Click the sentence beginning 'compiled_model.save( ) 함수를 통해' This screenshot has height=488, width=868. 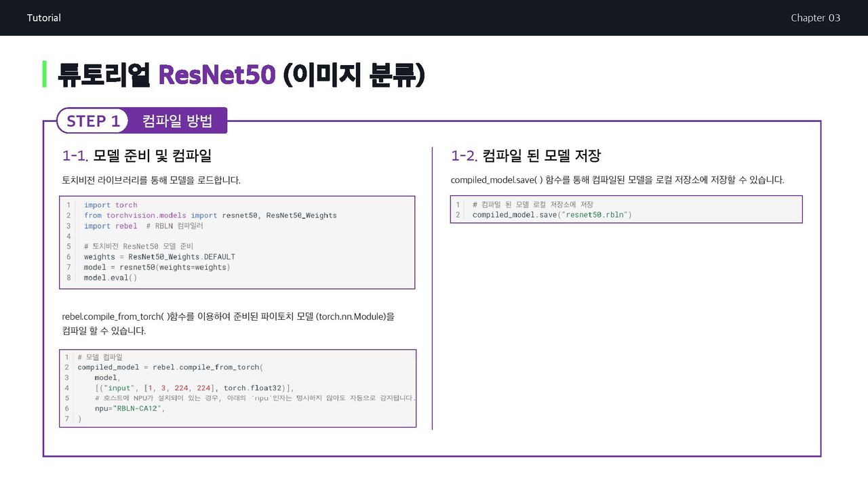point(617,180)
